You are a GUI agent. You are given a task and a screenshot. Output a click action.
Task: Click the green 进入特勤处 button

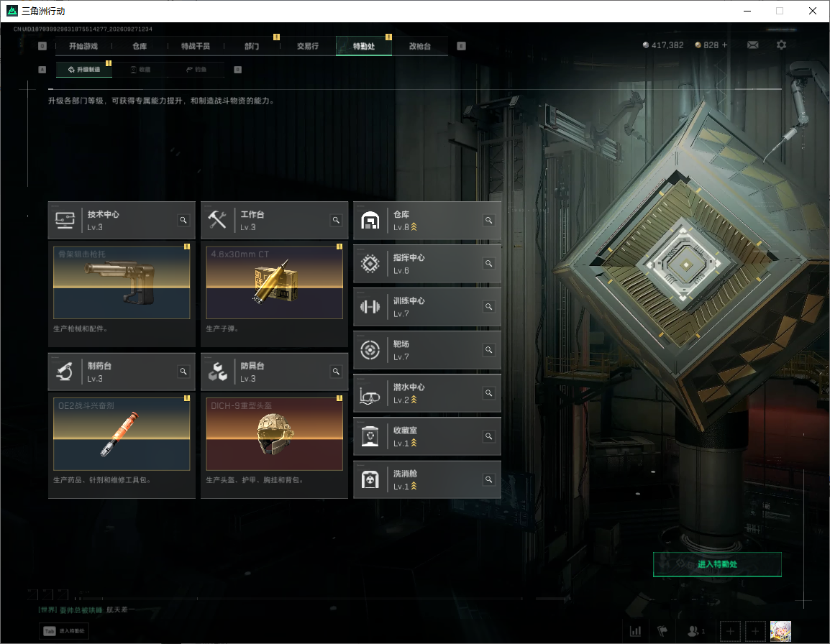pos(717,564)
